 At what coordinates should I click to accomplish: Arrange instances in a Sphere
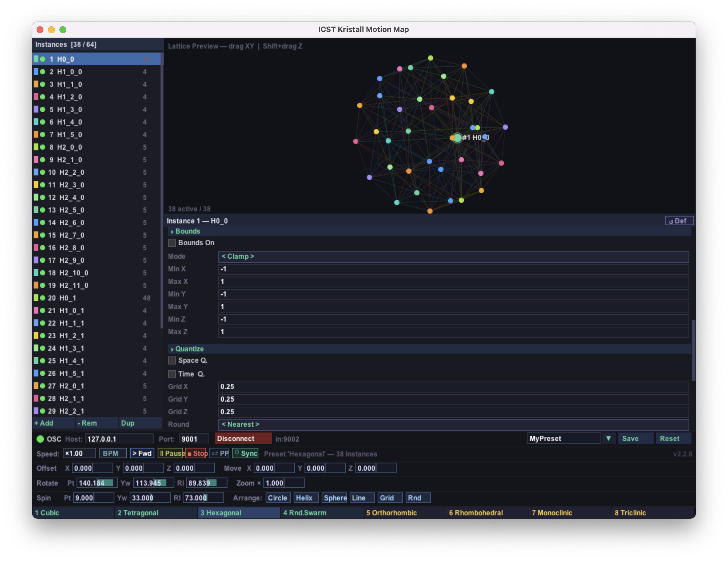click(x=334, y=498)
